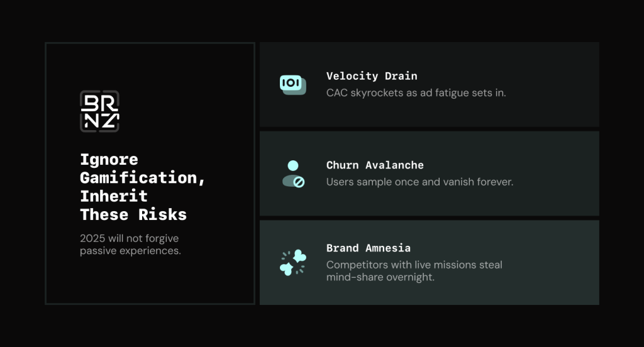644x347 pixels.
Task: Select the Brand Amnesia heading
Action: (369, 248)
